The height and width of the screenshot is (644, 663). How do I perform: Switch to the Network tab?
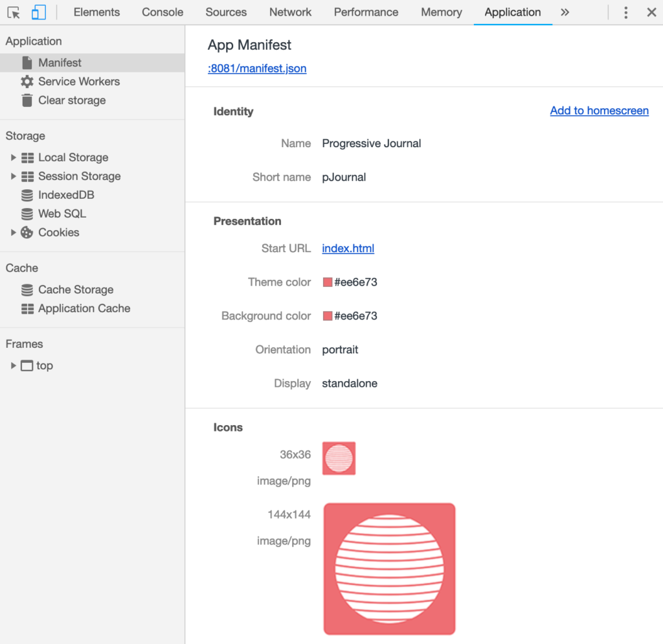pyautogui.click(x=290, y=12)
